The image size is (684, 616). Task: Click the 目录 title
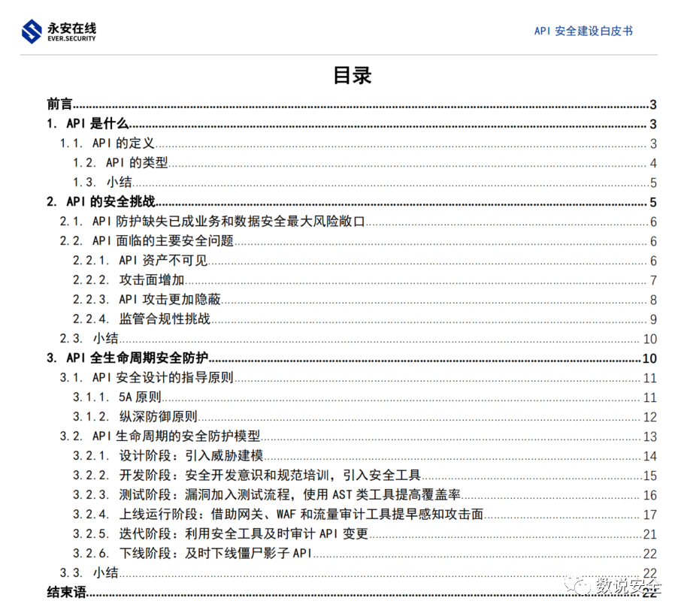point(353,75)
